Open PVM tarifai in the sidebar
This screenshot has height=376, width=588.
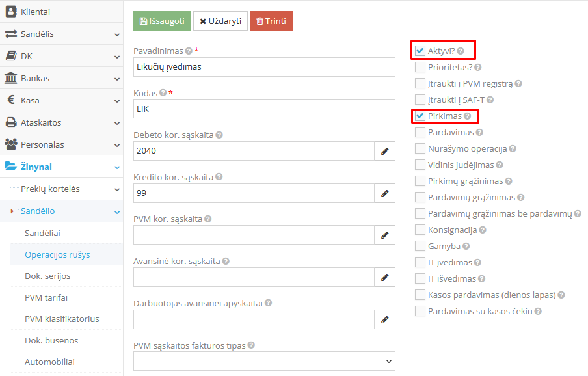(46, 297)
